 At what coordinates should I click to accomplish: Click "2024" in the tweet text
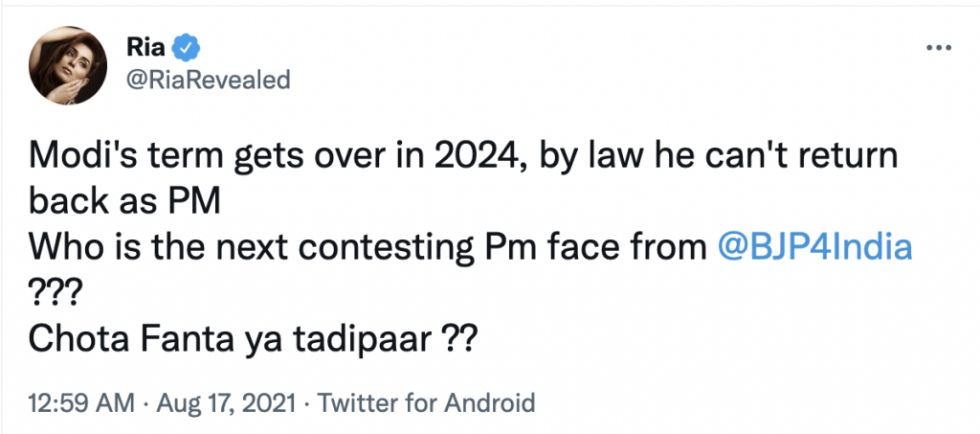[437, 156]
